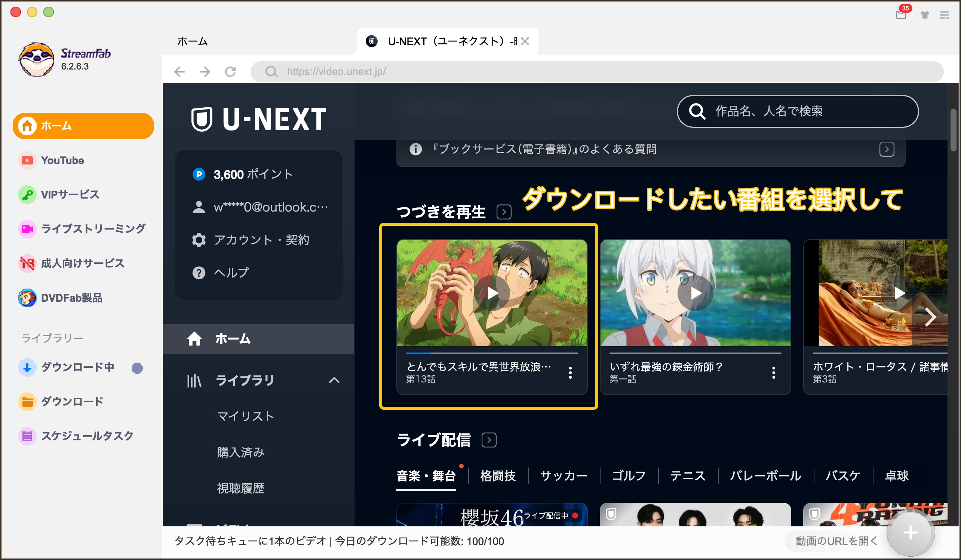Open the DVDFab製品 sidebar item
Screen dimensions: 961x560
pos(72,298)
